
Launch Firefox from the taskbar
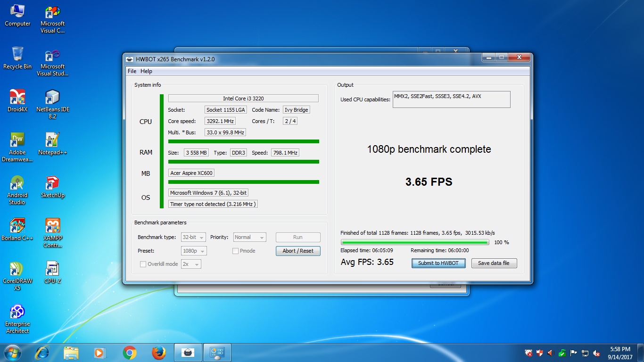tap(159, 353)
